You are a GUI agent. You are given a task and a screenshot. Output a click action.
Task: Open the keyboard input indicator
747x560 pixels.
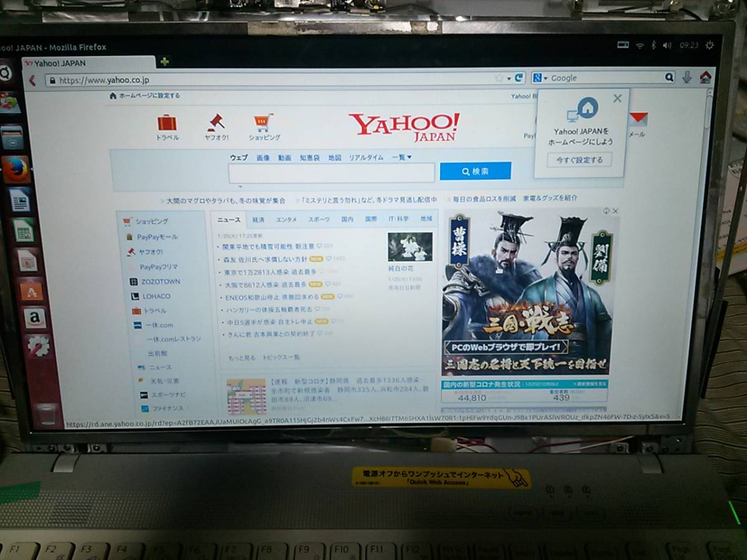tap(623, 45)
